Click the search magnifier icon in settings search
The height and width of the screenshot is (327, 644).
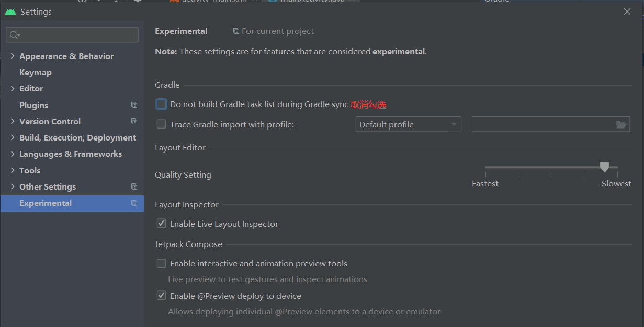pos(15,35)
